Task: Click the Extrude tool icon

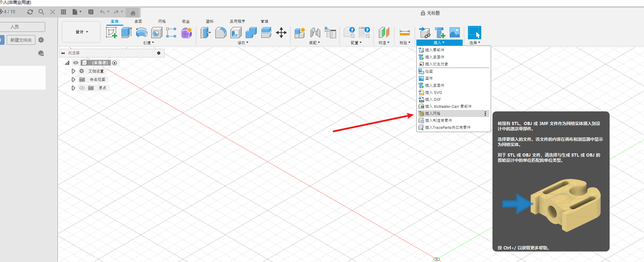Action: coord(126,33)
